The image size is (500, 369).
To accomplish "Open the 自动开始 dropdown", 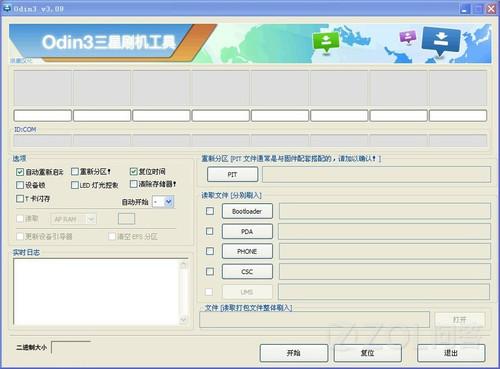I will [163, 202].
